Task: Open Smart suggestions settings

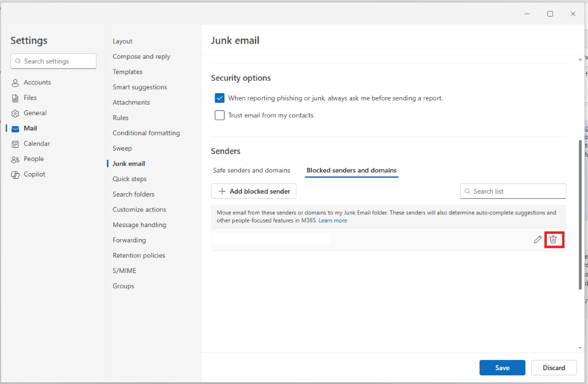Action: pos(140,87)
